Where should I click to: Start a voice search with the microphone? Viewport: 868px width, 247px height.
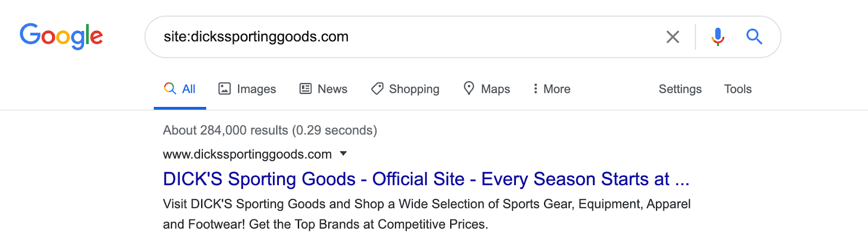[718, 36]
